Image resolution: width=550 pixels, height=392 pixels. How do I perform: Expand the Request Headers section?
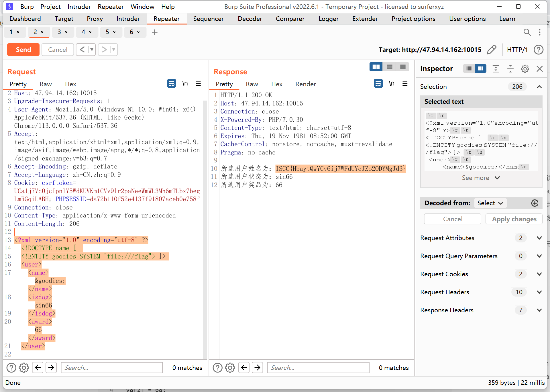point(539,292)
